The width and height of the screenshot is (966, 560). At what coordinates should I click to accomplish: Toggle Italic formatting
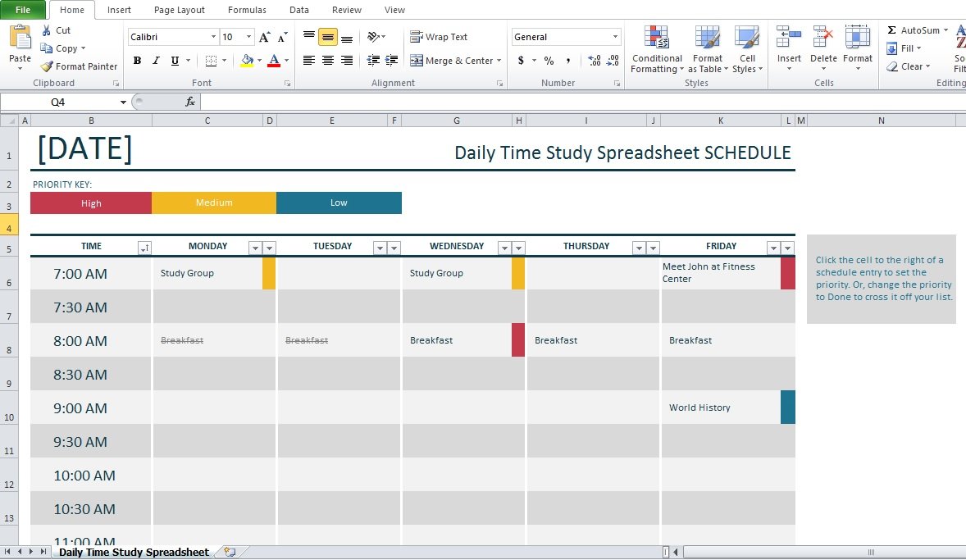tap(156, 61)
